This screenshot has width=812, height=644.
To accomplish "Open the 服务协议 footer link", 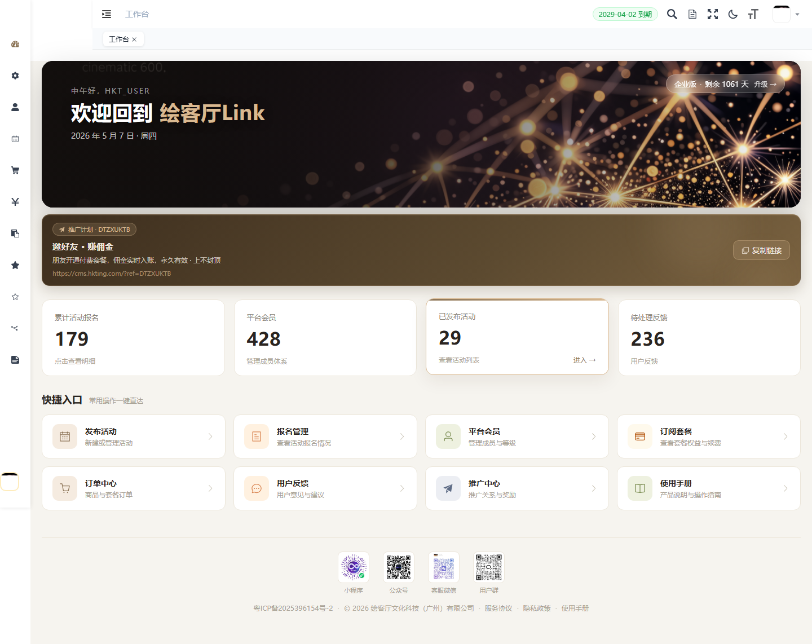I will click(x=498, y=608).
